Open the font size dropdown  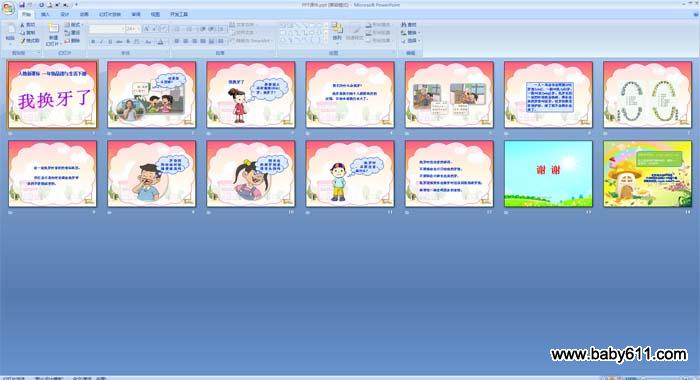(x=138, y=29)
